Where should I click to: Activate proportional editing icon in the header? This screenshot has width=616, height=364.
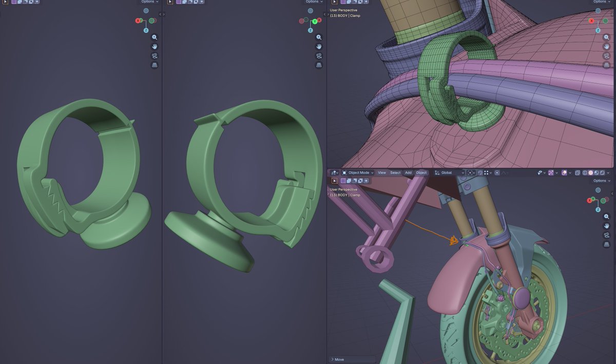pyautogui.click(x=497, y=173)
